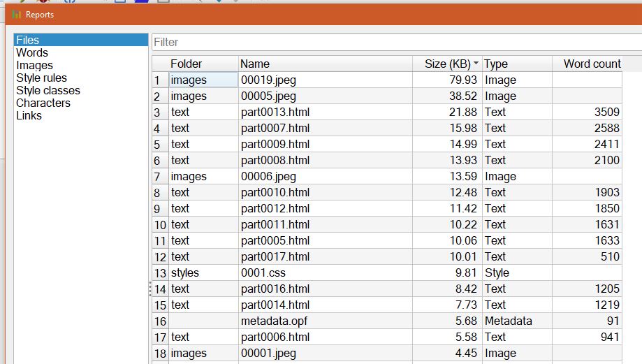This screenshot has height=364, width=642.
Task: Click into the Filter search field
Action: [x=391, y=43]
